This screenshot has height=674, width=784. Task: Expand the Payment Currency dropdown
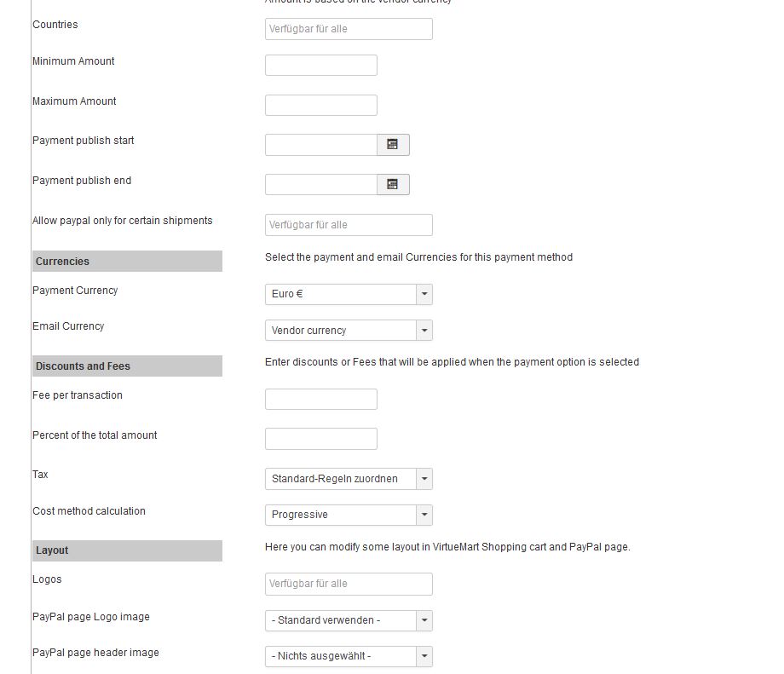[x=349, y=294]
